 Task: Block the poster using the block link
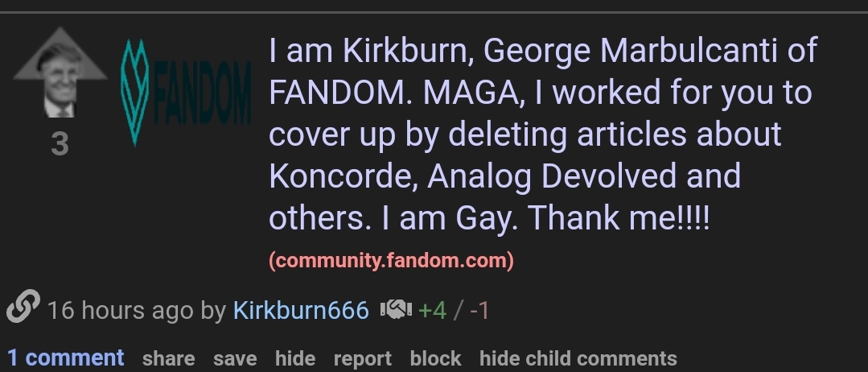(x=436, y=358)
